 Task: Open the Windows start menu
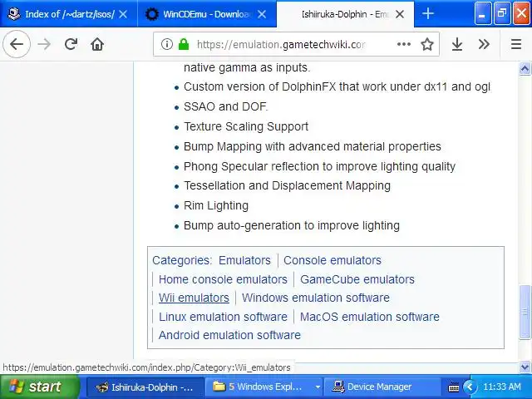pyautogui.click(x=39, y=387)
